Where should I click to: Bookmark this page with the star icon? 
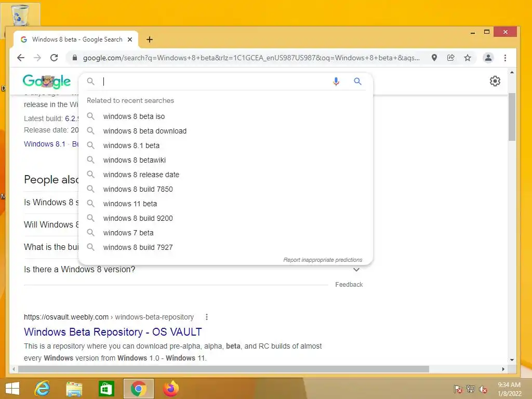(468, 58)
